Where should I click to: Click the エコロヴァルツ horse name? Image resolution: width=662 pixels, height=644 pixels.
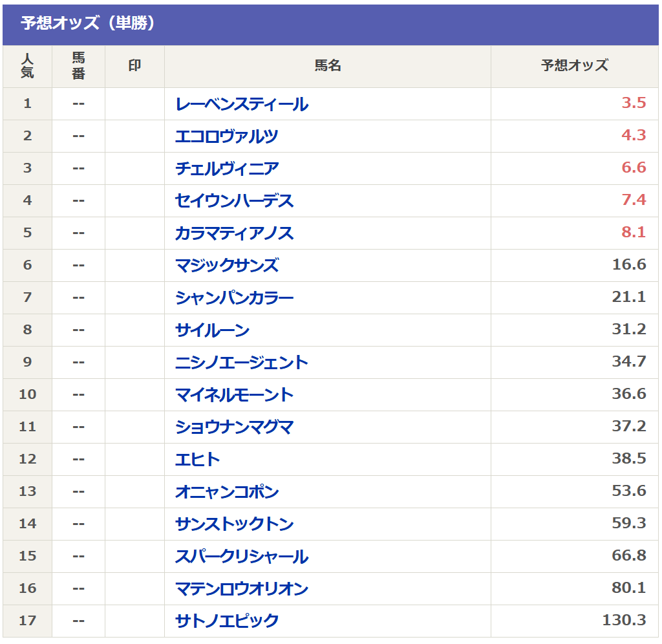click(x=227, y=136)
